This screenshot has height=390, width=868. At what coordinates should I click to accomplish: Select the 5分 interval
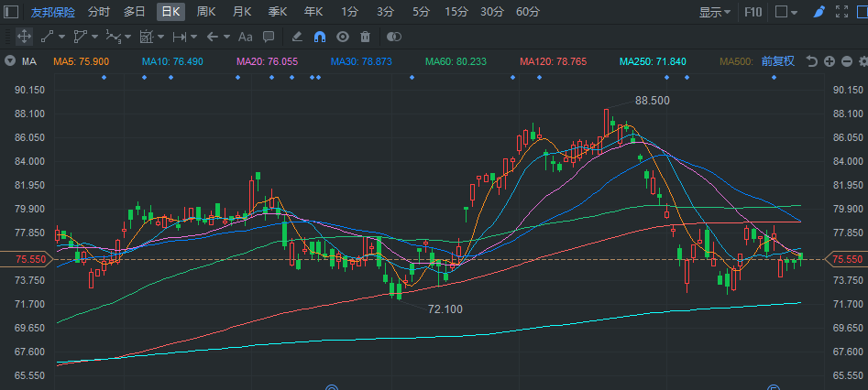point(421,12)
